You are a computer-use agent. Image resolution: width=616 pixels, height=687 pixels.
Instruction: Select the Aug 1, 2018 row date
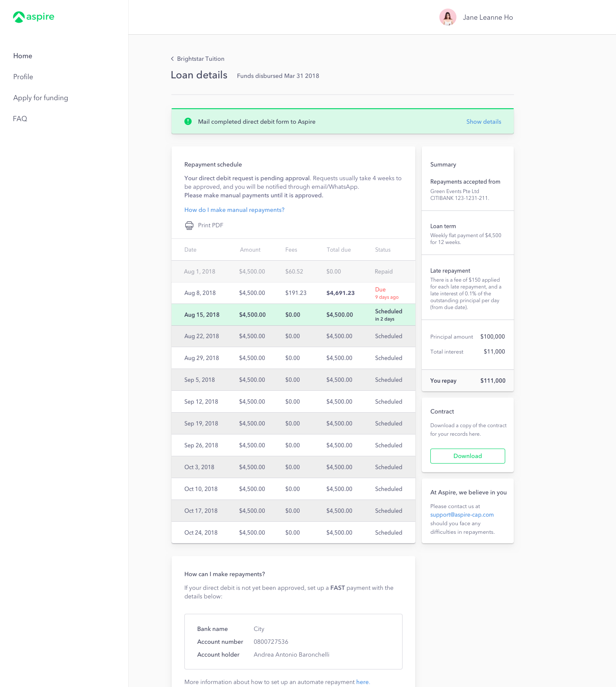200,271
